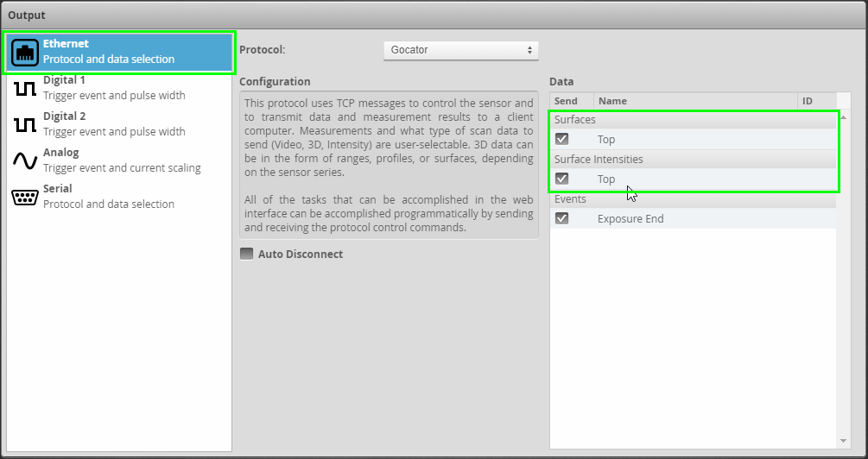Click the Analog sine wave icon
Screen dimensions: 868x459
click(25, 160)
